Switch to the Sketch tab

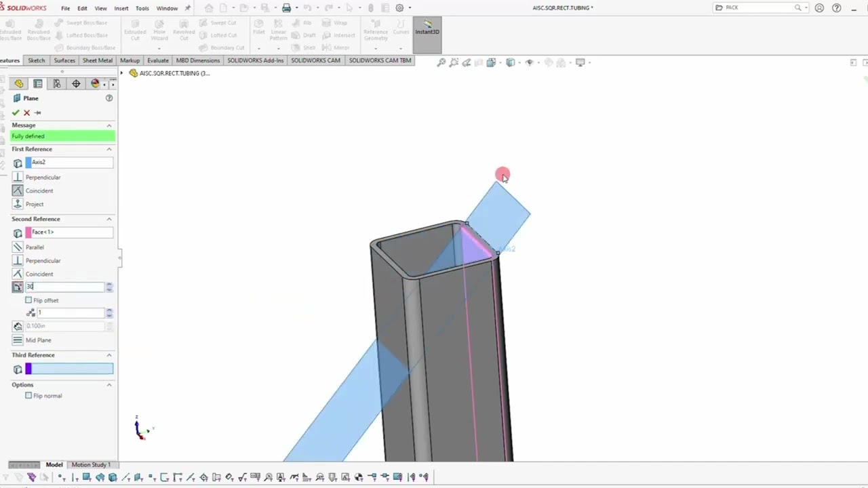click(x=37, y=60)
